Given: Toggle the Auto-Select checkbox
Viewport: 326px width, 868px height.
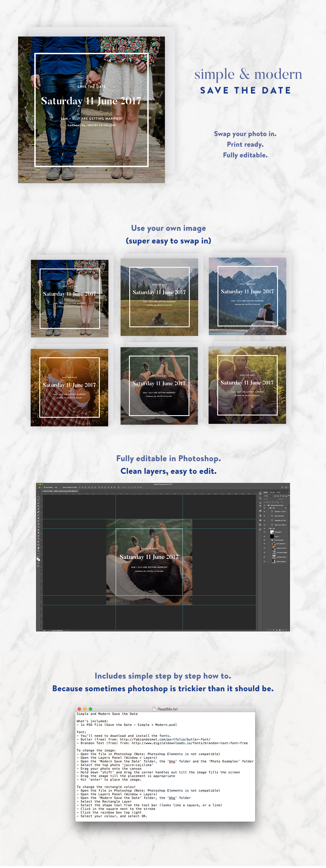Looking at the screenshot, I should click(x=44, y=487).
